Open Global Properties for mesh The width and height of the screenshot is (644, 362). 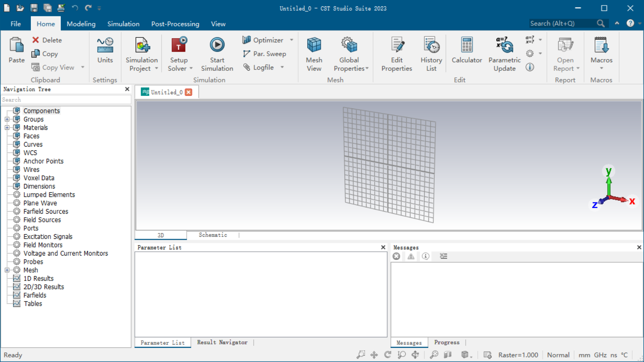[351, 54]
